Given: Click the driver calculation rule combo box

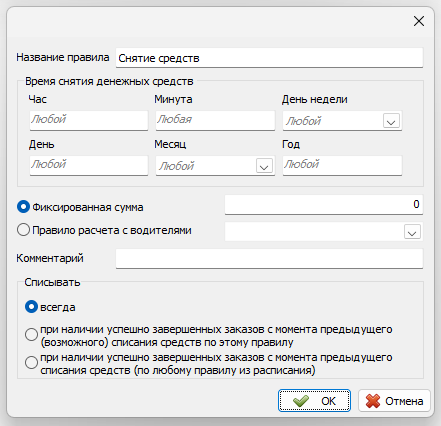Looking at the screenshot, I should tap(324, 231).
